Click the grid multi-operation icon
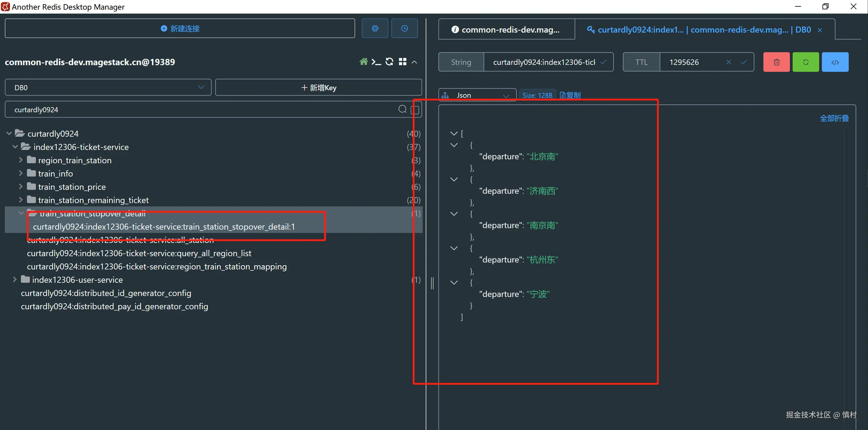The image size is (868, 430). (x=402, y=62)
